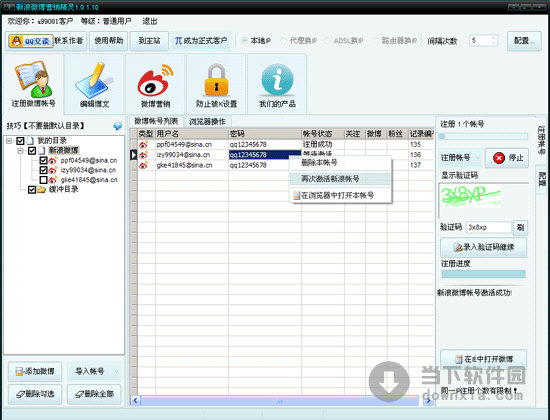
Task: Click the QQ交谈 penguin button
Action: [x=31, y=41]
